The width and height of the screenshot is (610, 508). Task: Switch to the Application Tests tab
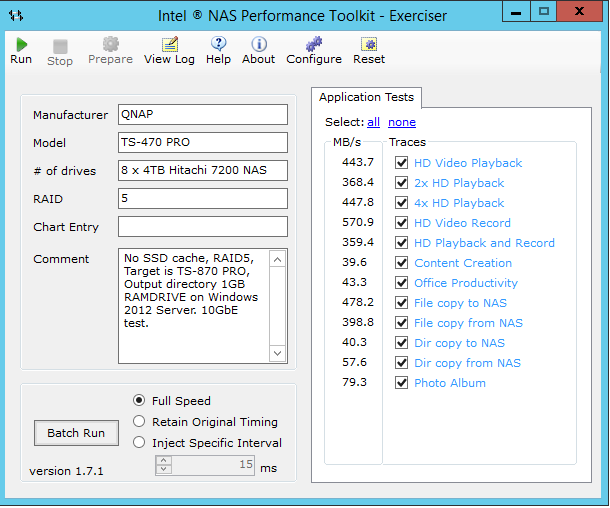tap(367, 97)
